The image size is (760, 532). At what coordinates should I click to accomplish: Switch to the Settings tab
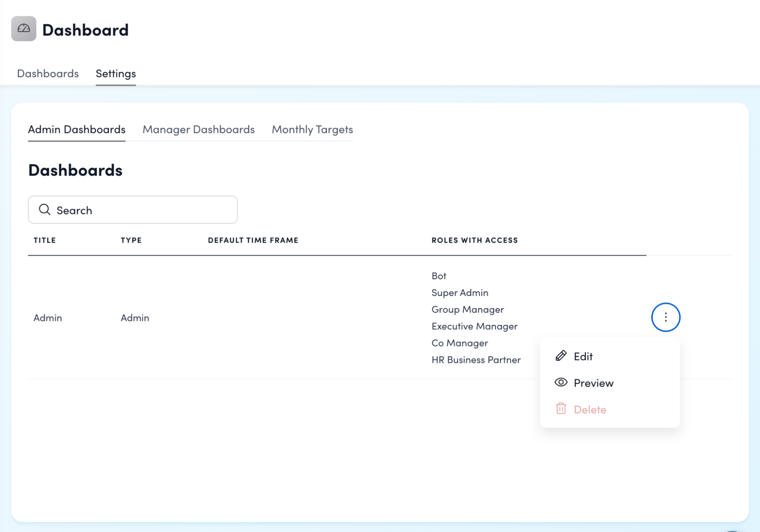click(x=116, y=73)
